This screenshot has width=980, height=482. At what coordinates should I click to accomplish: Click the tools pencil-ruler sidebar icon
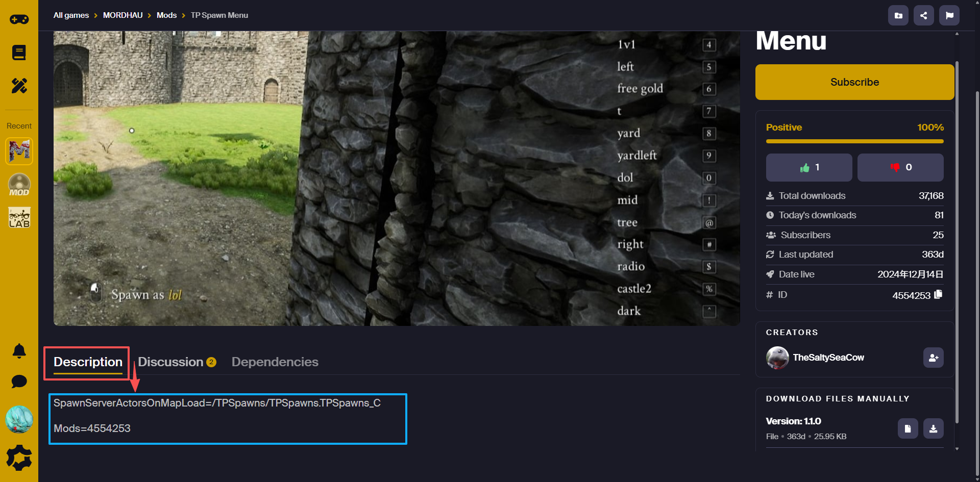19,86
